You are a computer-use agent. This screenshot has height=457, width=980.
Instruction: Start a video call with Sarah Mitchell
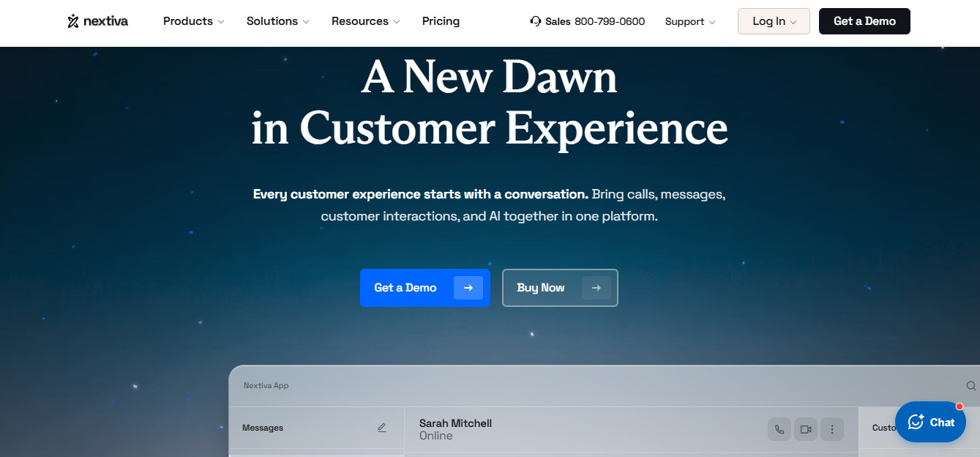pos(806,429)
